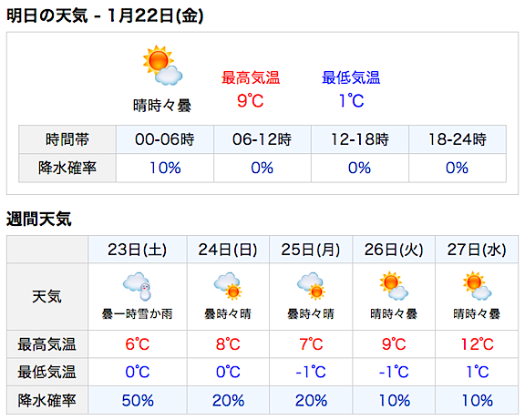The image size is (525, 420).
Task: Click the snowman cloud icon for 23日
Action: coord(138,286)
